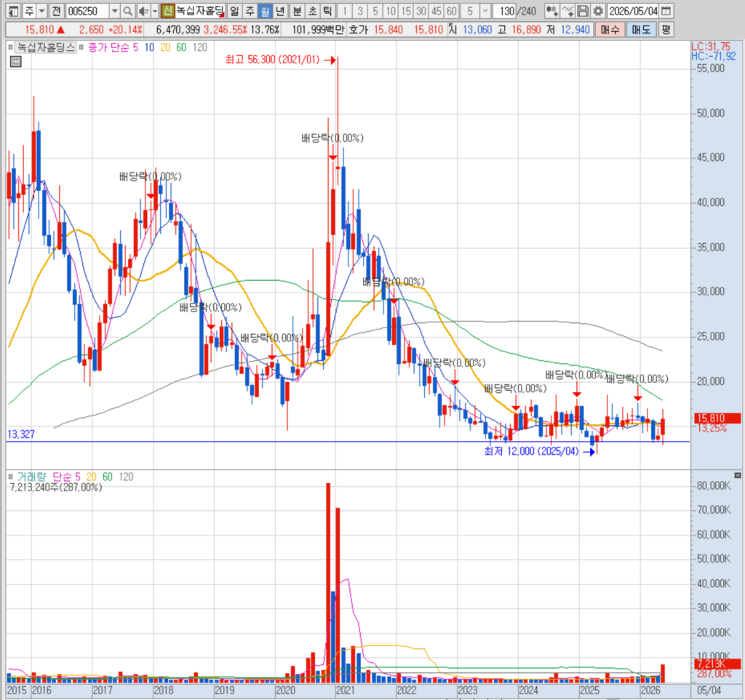Click the '평' button
745x700 pixels.
666,30
